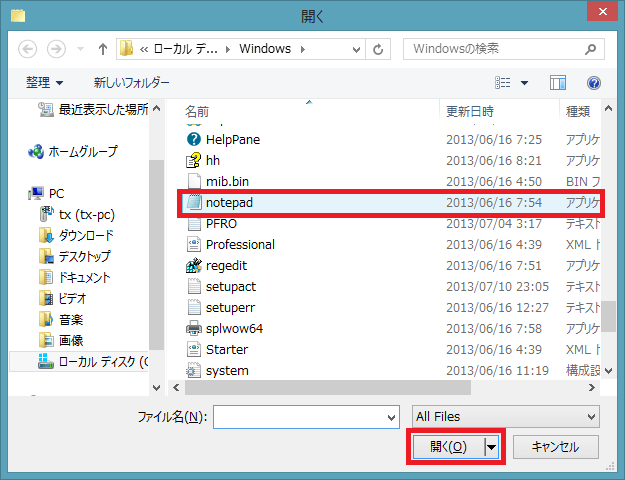Viewport: 625px width, 480px height.
Task: Click the back navigation arrow
Action: (x=28, y=49)
